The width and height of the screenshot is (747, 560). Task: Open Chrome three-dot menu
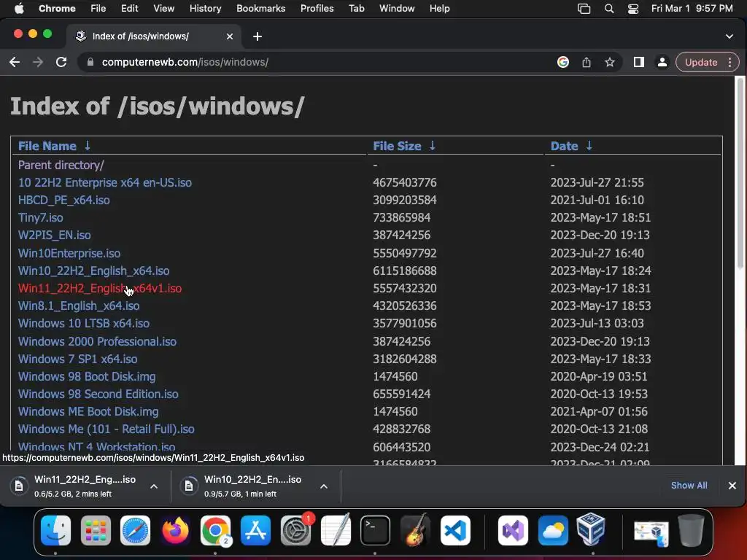729,63
